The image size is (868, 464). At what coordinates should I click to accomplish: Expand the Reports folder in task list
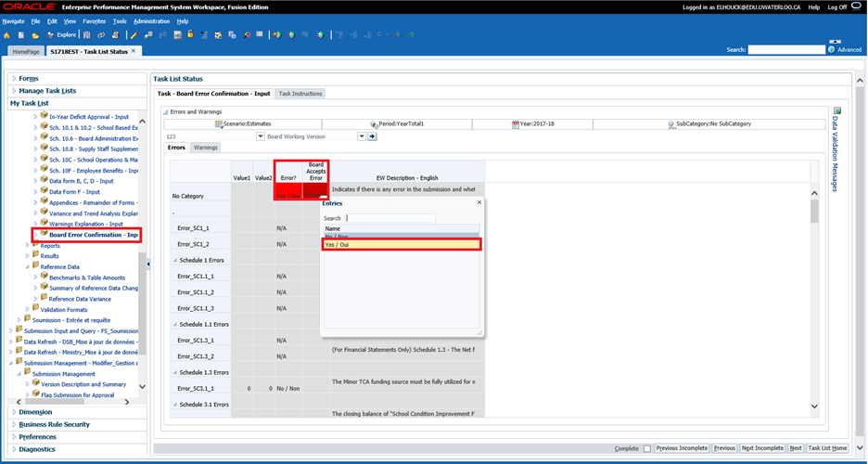[27, 246]
